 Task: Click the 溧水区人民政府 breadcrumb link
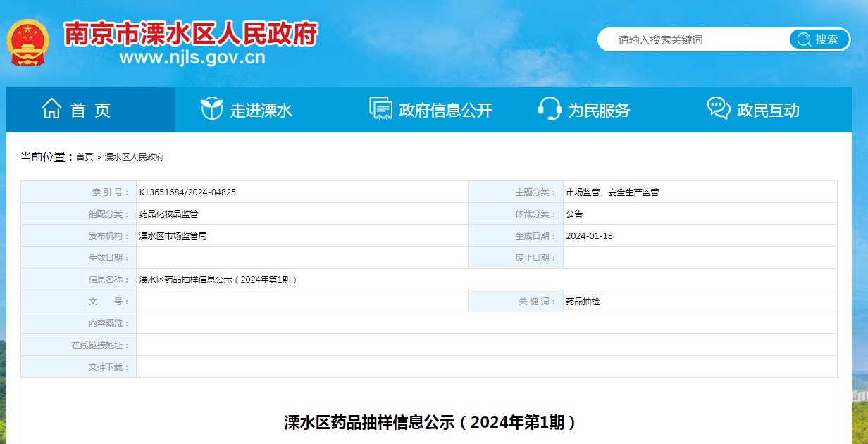click(134, 157)
